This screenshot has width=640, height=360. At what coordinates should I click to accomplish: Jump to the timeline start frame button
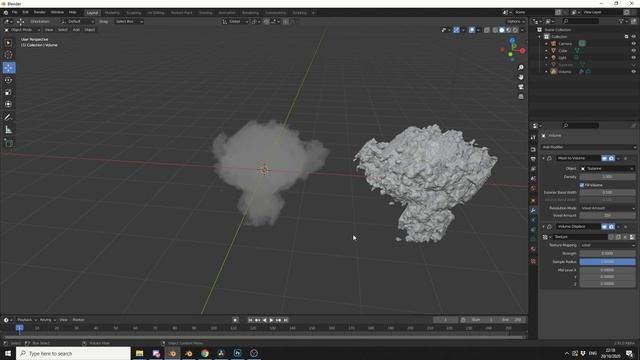(251, 320)
